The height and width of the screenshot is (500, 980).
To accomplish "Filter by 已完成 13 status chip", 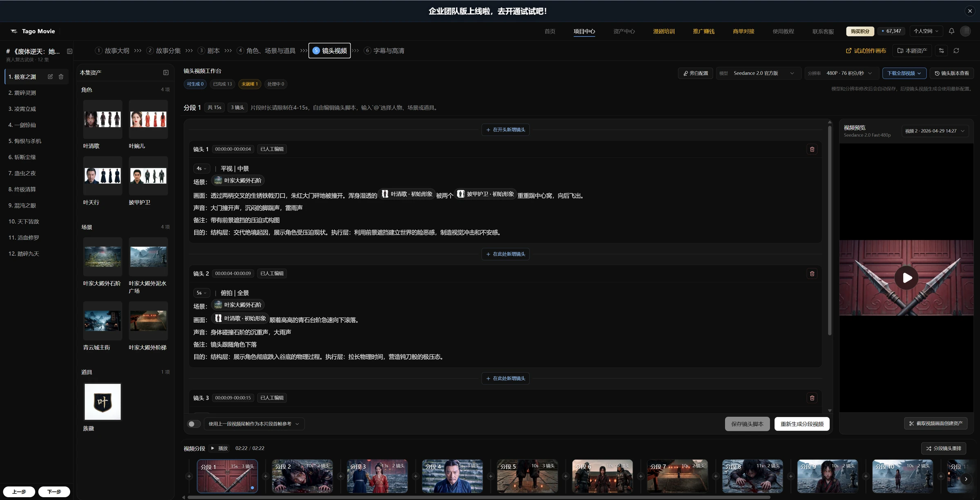I will (223, 84).
